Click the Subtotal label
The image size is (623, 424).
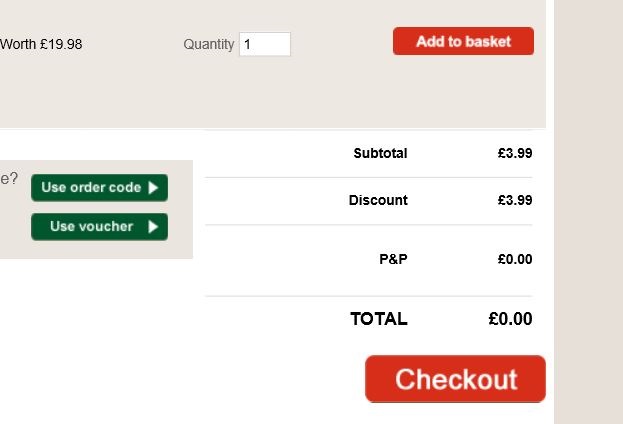380,153
